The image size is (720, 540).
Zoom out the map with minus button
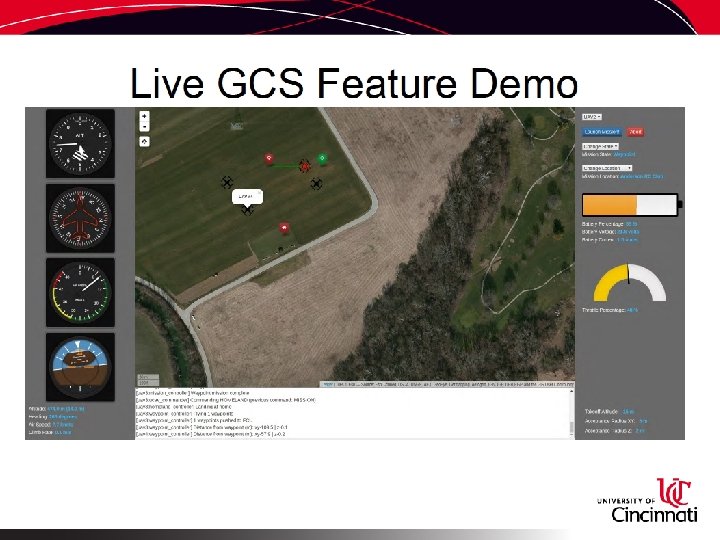pos(144,126)
